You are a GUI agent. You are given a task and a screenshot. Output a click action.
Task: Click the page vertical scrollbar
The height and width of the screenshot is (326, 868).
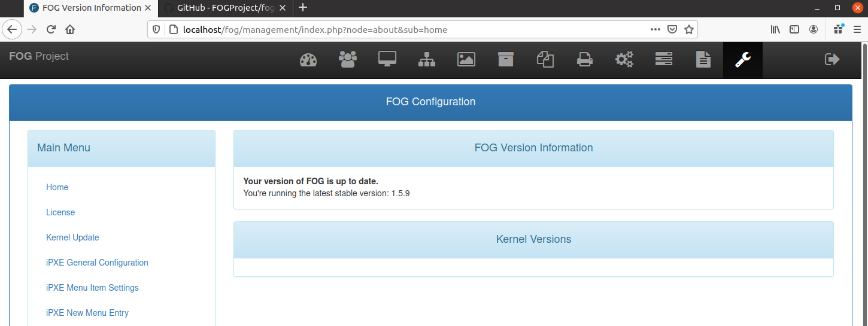click(864, 184)
